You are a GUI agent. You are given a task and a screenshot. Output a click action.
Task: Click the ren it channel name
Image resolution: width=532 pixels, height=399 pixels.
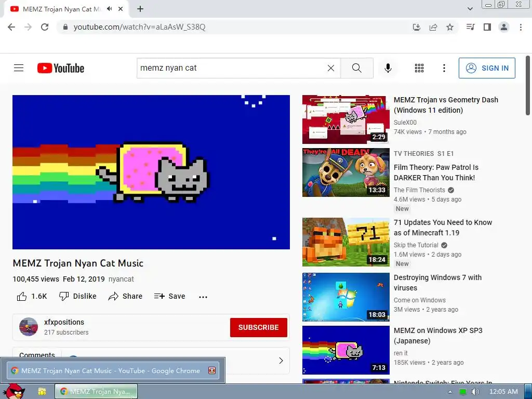[401, 353]
